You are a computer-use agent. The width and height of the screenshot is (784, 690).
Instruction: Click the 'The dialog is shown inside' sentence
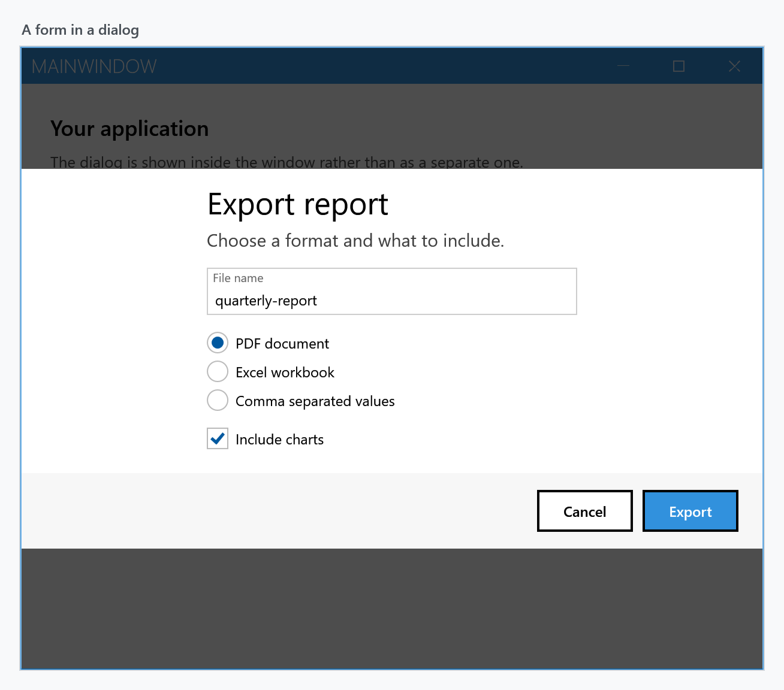coord(287,162)
